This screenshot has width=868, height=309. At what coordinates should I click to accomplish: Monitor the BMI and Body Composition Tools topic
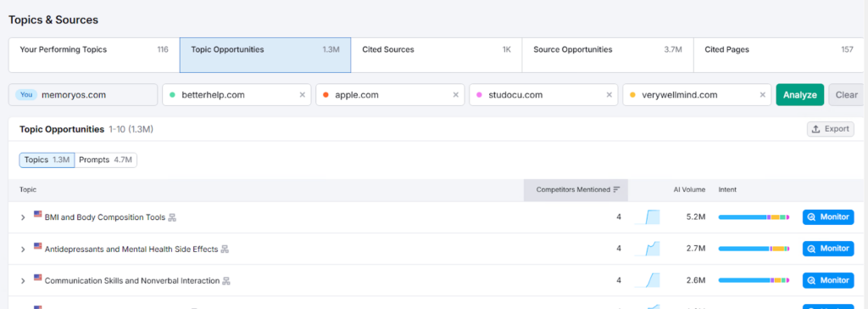click(828, 217)
